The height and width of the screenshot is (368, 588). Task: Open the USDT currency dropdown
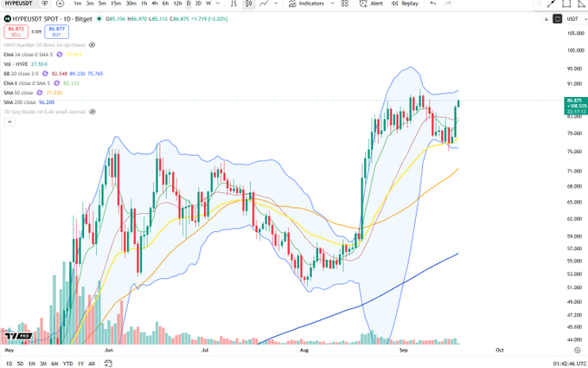tap(575, 19)
